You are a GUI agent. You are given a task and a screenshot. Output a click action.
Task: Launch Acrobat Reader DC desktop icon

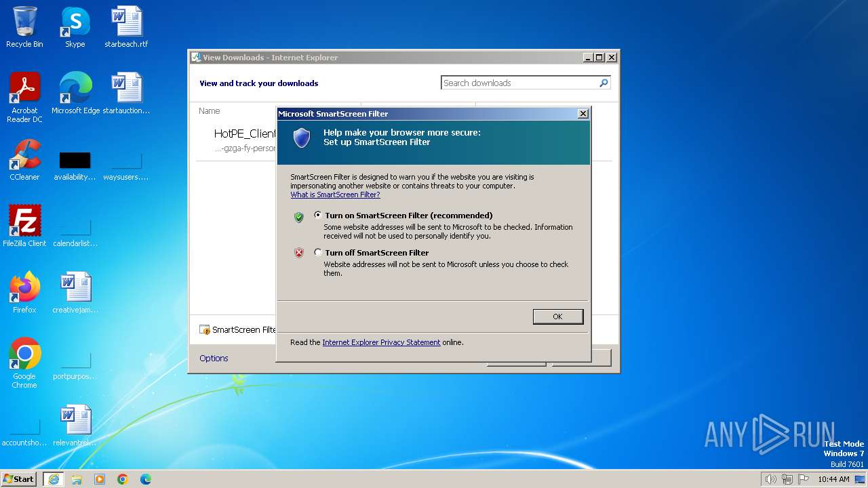(x=24, y=98)
